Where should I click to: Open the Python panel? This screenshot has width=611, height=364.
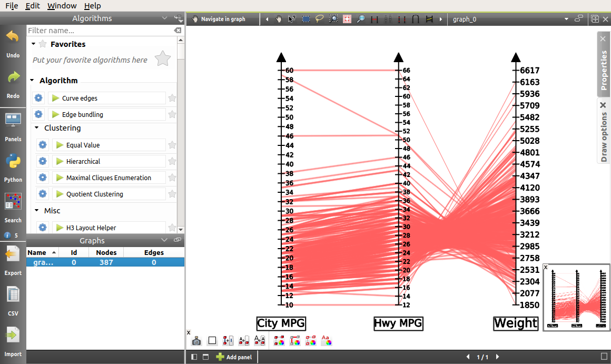(13, 166)
